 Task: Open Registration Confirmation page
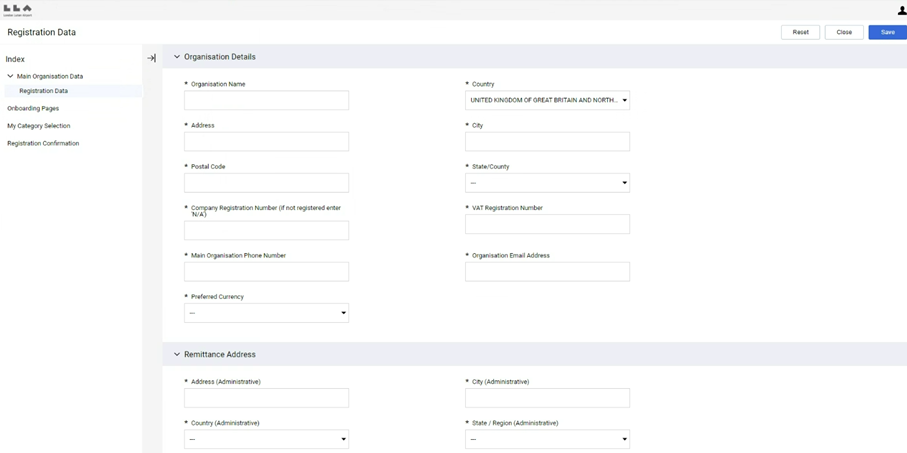[43, 143]
